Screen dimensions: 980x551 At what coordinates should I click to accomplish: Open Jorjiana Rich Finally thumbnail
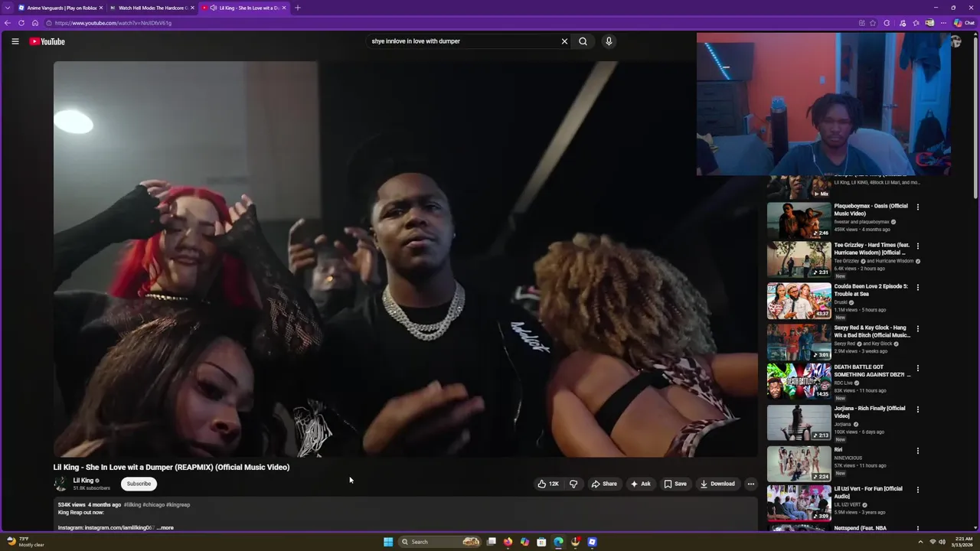[799, 422]
